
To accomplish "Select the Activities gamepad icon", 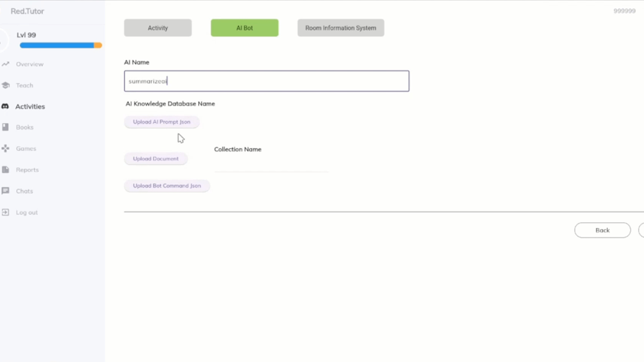I will tap(5, 107).
